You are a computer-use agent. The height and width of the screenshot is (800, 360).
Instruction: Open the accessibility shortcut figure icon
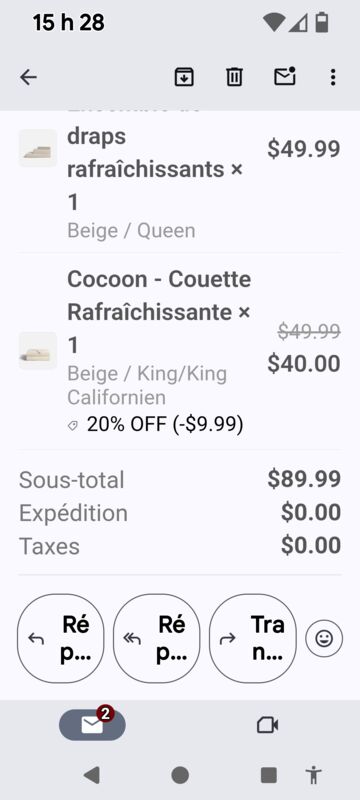(314, 776)
